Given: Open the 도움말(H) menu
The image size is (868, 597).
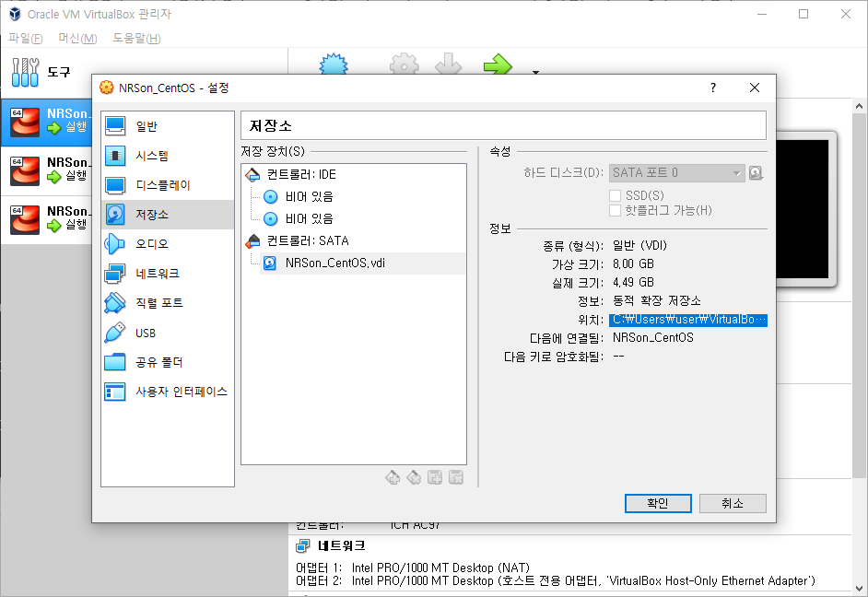Looking at the screenshot, I should pyautogui.click(x=136, y=38).
